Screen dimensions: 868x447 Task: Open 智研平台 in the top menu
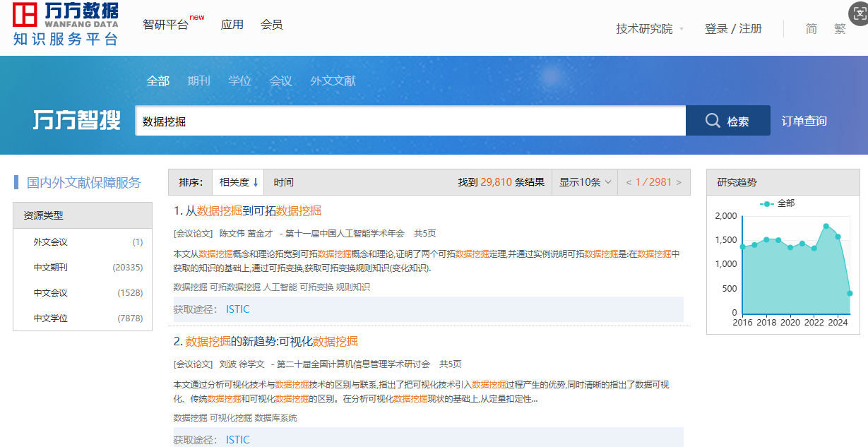(x=165, y=25)
